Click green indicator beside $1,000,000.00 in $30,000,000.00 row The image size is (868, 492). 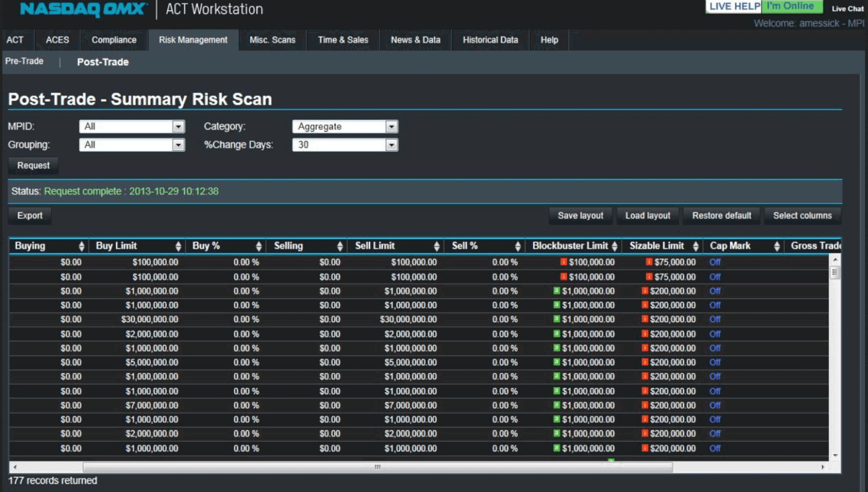click(x=556, y=319)
